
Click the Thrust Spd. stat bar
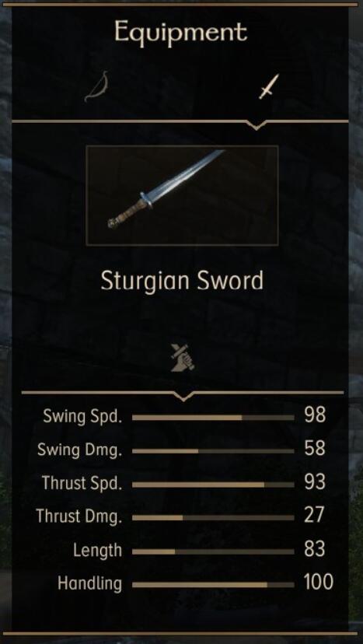tap(213, 485)
